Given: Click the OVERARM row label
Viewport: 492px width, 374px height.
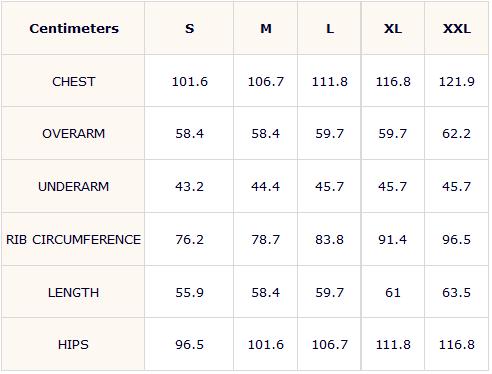Looking at the screenshot, I should [x=74, y=134].
